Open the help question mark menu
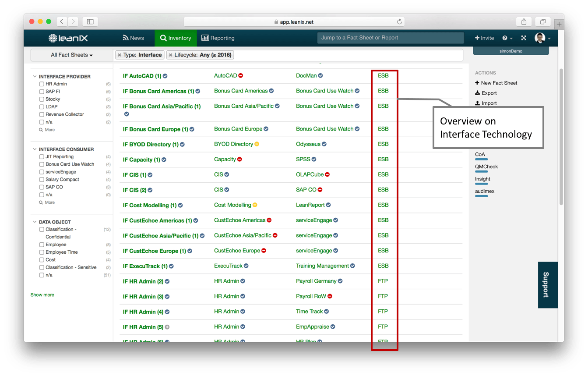The image size is (588, 376). tap(507, 38)
